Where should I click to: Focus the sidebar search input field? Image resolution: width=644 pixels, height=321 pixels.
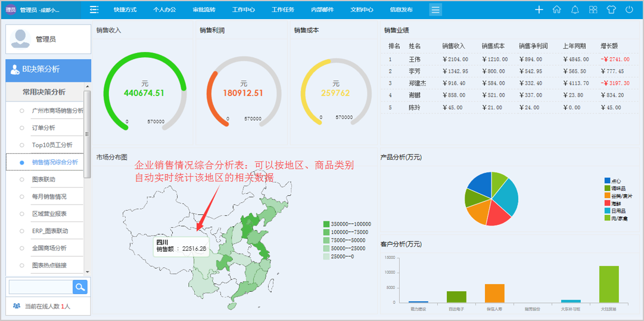pos(41,287)
